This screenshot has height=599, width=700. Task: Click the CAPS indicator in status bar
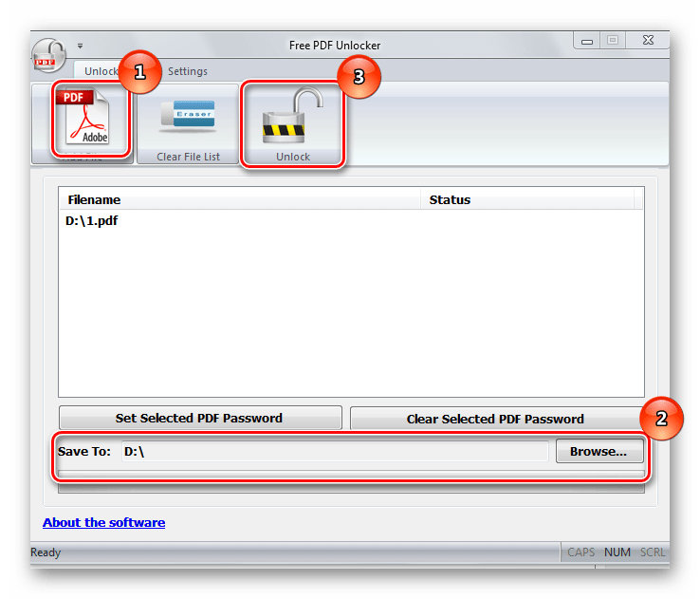point(580,552)
